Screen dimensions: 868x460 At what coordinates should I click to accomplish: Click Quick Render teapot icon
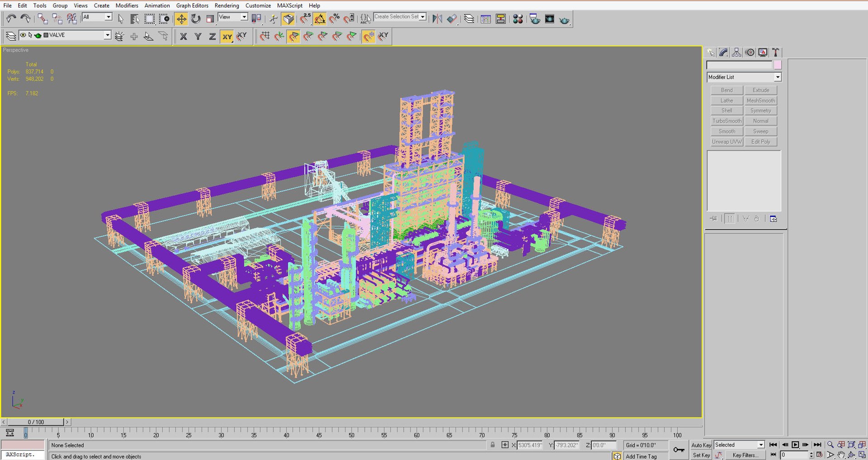point(564,19)
